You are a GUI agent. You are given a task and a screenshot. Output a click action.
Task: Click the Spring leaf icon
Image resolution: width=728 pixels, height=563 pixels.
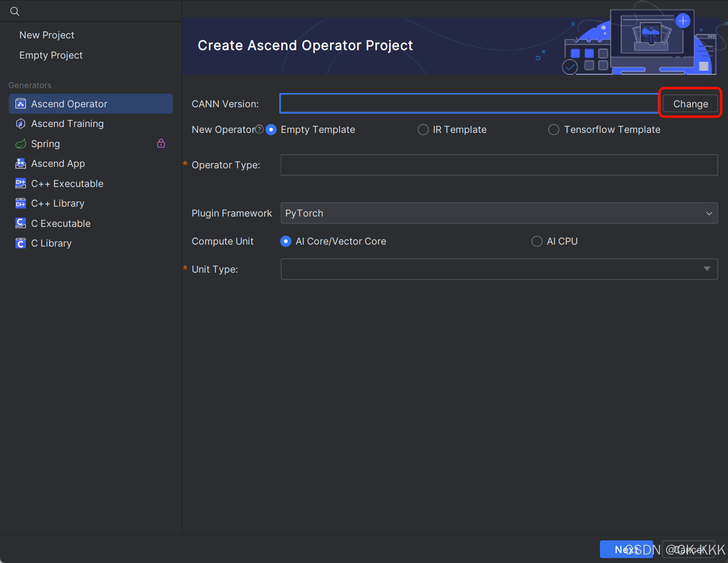(21, 144)
